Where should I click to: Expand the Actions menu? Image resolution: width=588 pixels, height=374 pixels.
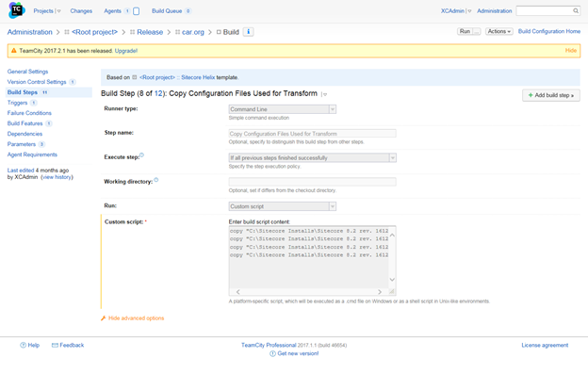pos(498,31)
